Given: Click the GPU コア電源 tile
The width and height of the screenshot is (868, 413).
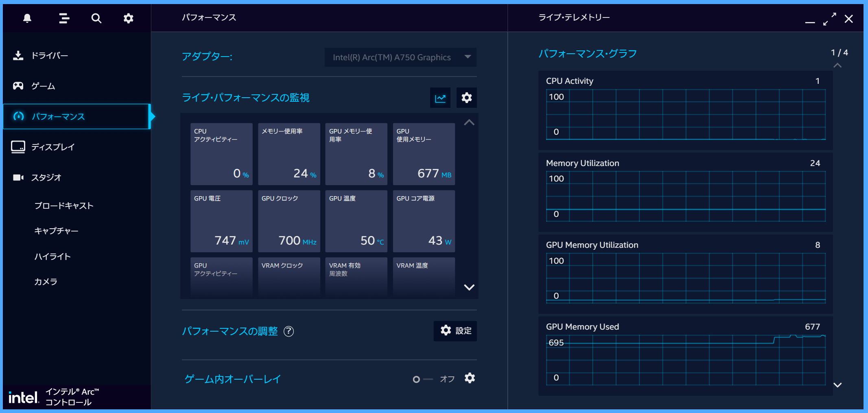Looking at the screenshot, I should coord(424,221).
